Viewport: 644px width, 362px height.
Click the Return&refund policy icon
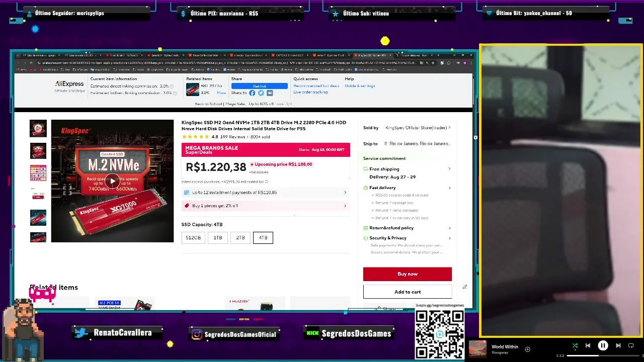(x=366, y=228)
